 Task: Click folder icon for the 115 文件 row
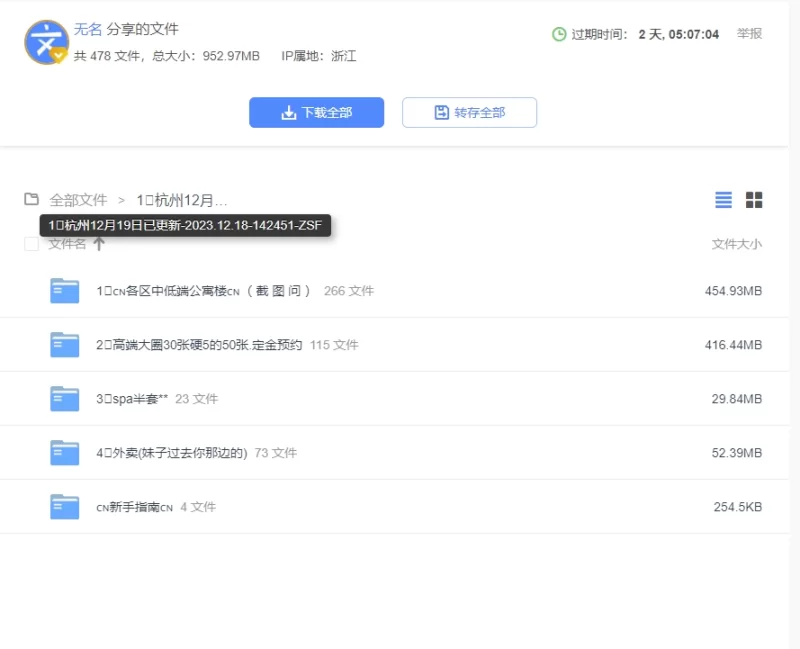point(65,345)
